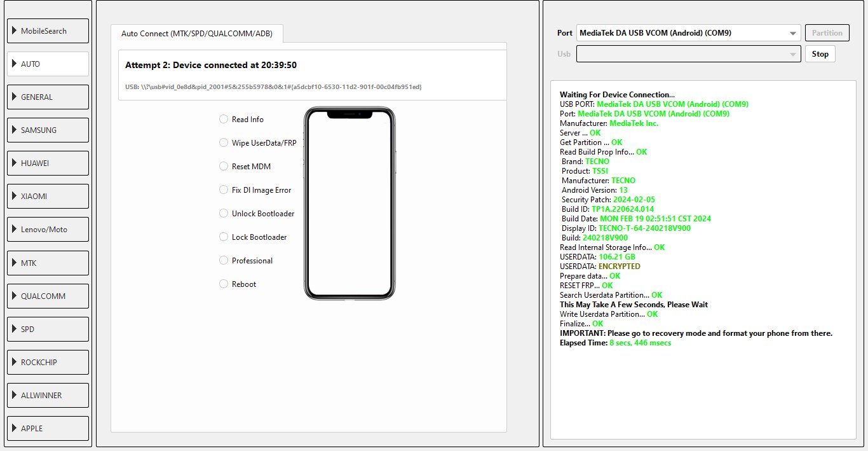This screenshot has width=868, height=451.
Task: Click 'This May Take A Few Seconds' line
Action: point(634,305)
